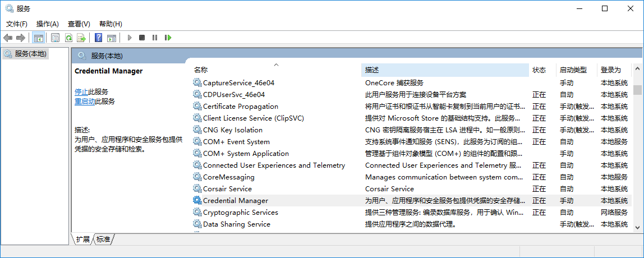This screenshot has height=258, width=644.
Task: Open the 查看(V) menu
Action: pos(79,24)
